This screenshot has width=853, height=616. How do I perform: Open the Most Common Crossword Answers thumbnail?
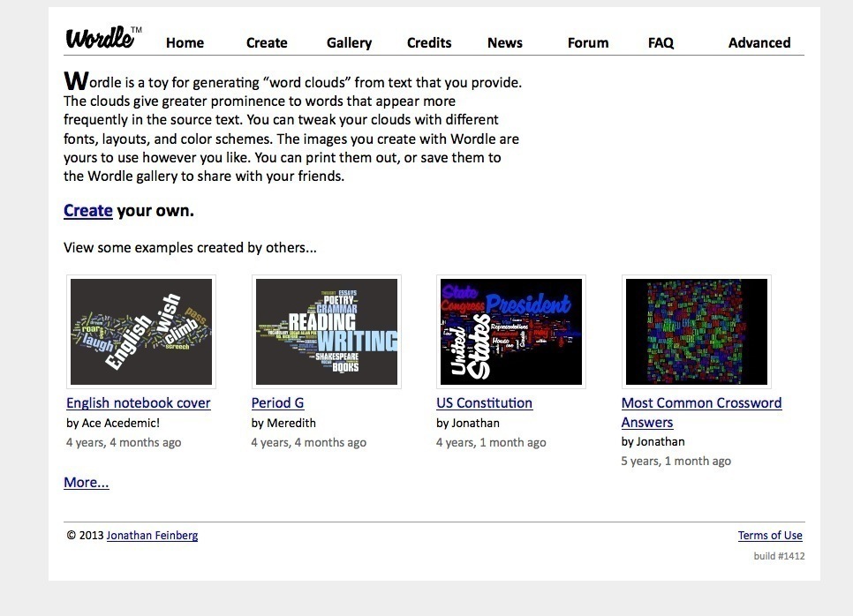(697, 332)
